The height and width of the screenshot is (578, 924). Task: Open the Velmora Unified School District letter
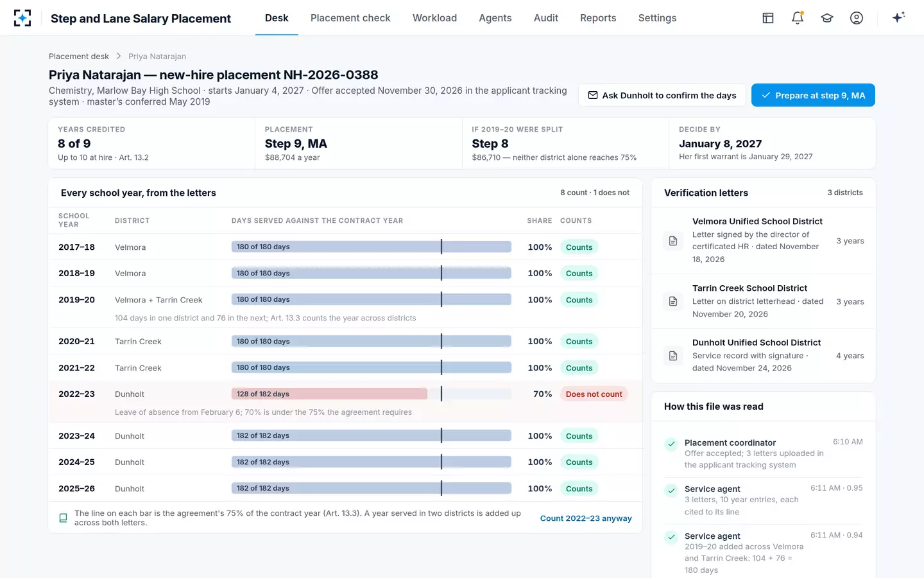point(764,241)
